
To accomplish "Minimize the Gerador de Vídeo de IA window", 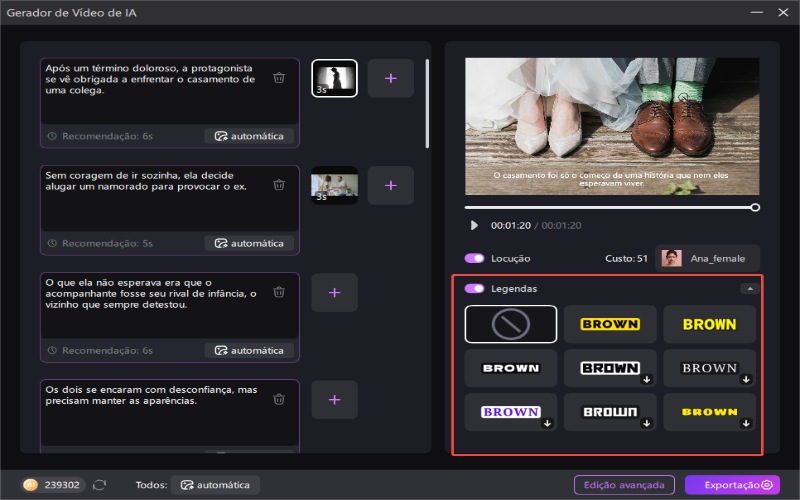I will [757, 12].
